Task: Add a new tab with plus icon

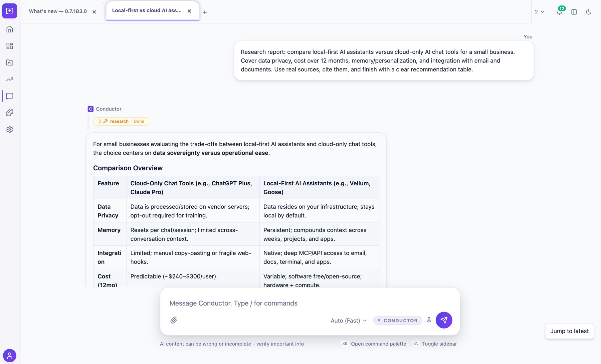Action: [x=205, y=12]
